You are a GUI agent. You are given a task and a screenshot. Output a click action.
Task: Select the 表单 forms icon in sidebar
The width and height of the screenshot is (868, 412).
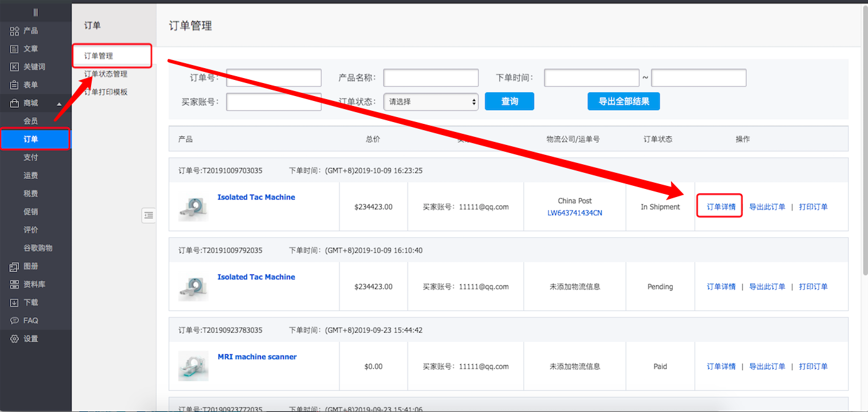click(14, 85)
